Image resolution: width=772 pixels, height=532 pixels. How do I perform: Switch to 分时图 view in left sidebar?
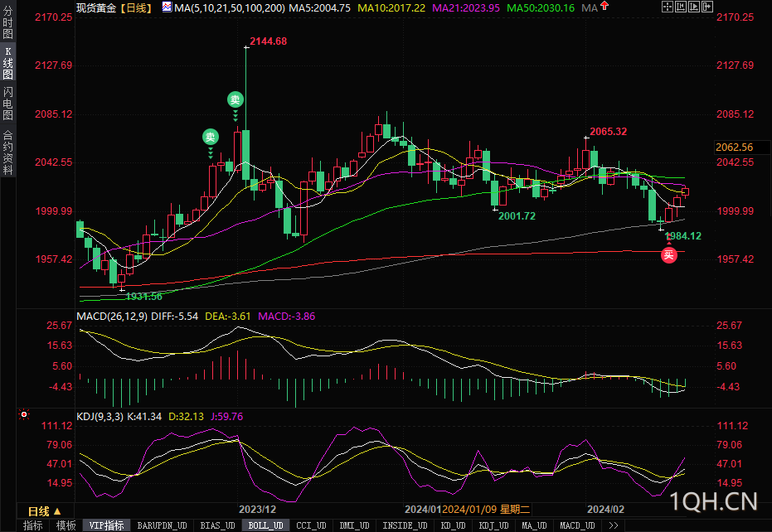8,25
